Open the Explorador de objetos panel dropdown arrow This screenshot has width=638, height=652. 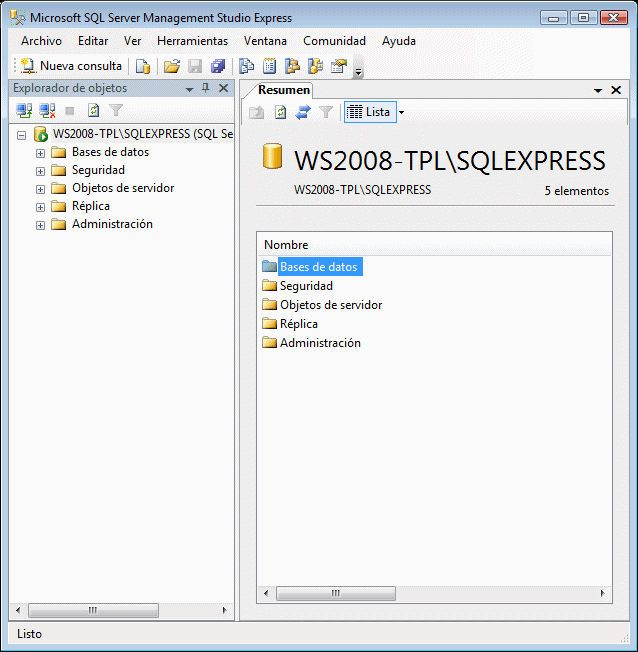point(189,89)
